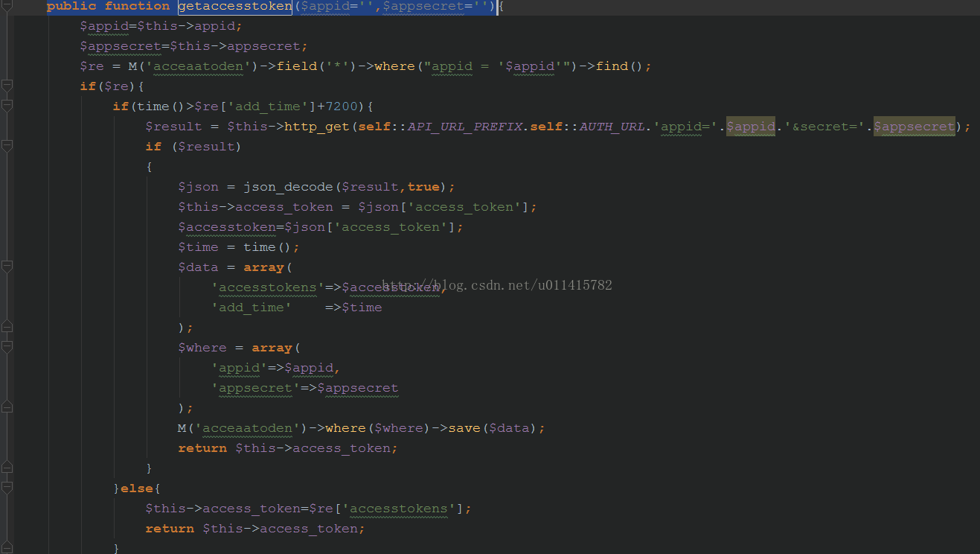
Task: Click fold-end marker closing the $data array
Action: (x=7, y=326)
